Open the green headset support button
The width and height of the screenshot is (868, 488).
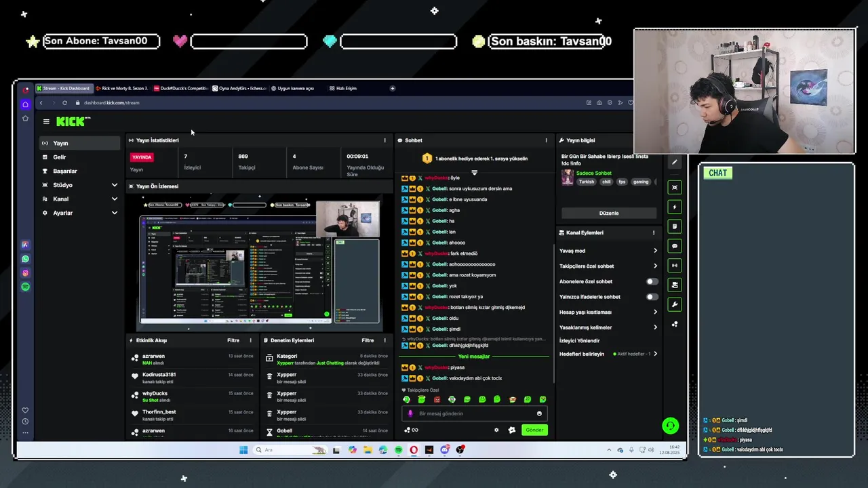[x=670, y=426]
